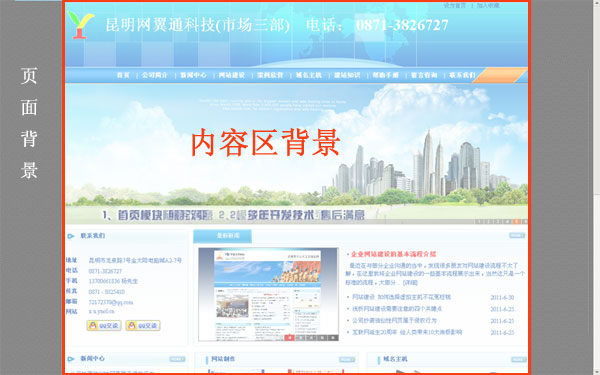Screen dimensions: 600x375
Task: Click arrow icon beside 新闻中心 panel heading
Action: point(71,359)
